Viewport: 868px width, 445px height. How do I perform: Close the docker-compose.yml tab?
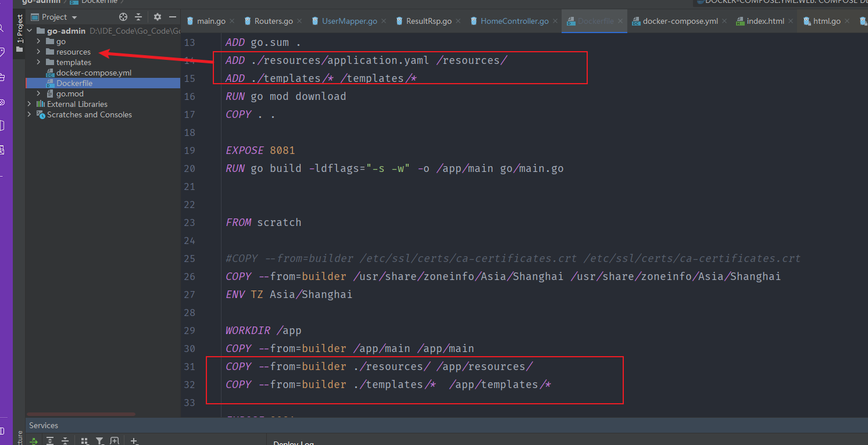point(725,21)
